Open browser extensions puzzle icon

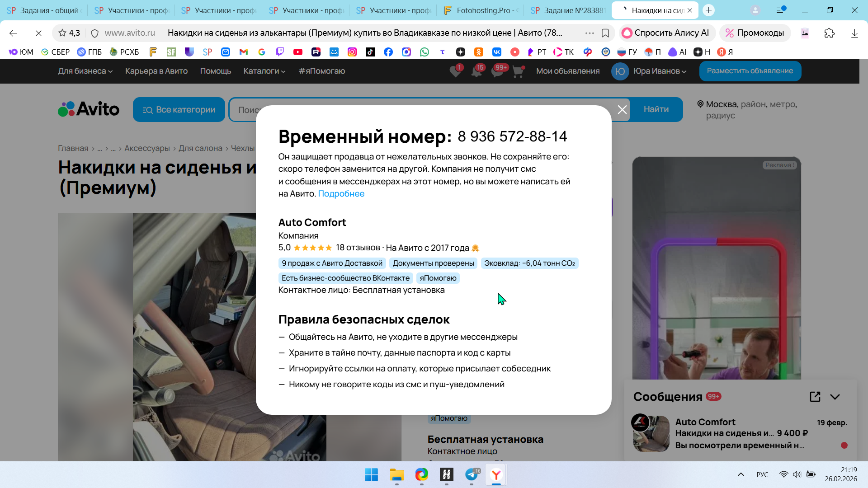829,33
